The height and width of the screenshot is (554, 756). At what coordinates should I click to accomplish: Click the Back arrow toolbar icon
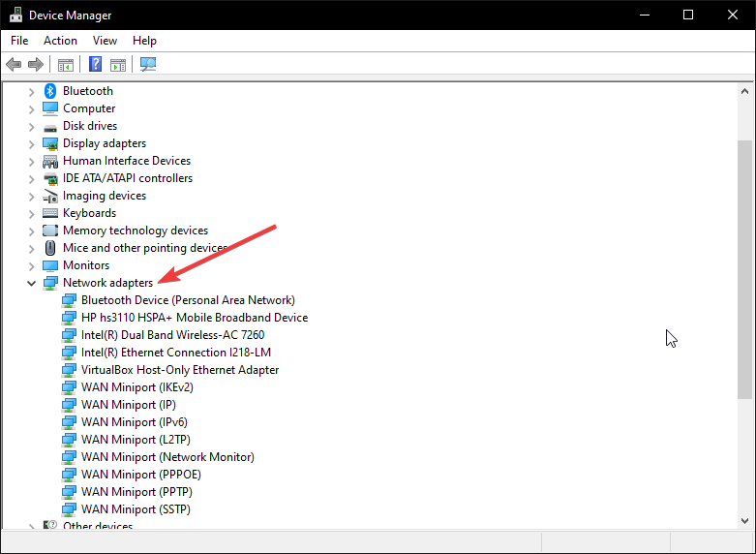14,64
